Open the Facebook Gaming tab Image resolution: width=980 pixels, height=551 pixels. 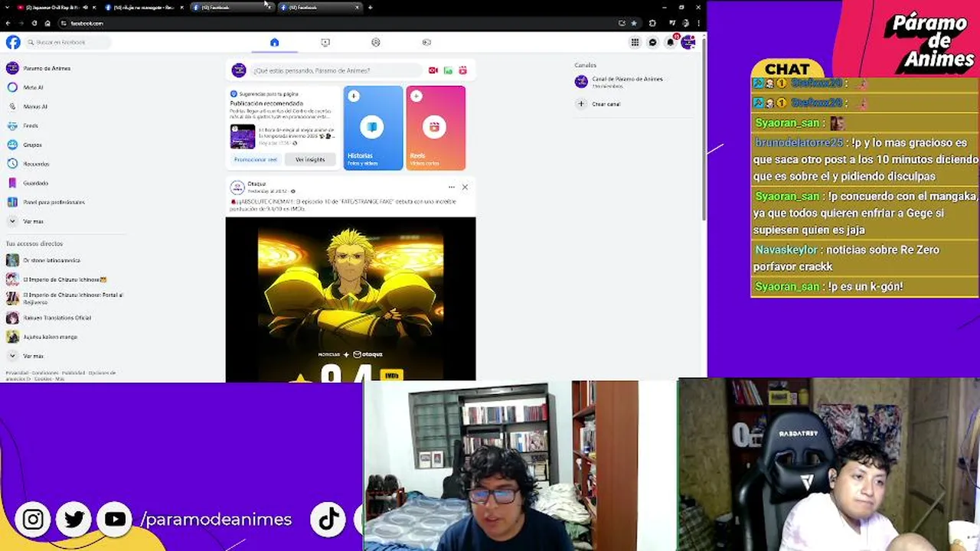(x=426, y=42)
